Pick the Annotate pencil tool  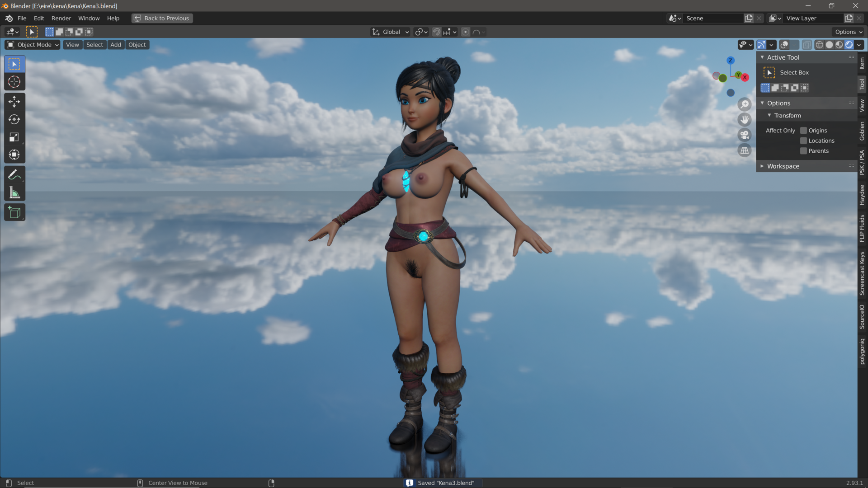click(x=14, y=174)
